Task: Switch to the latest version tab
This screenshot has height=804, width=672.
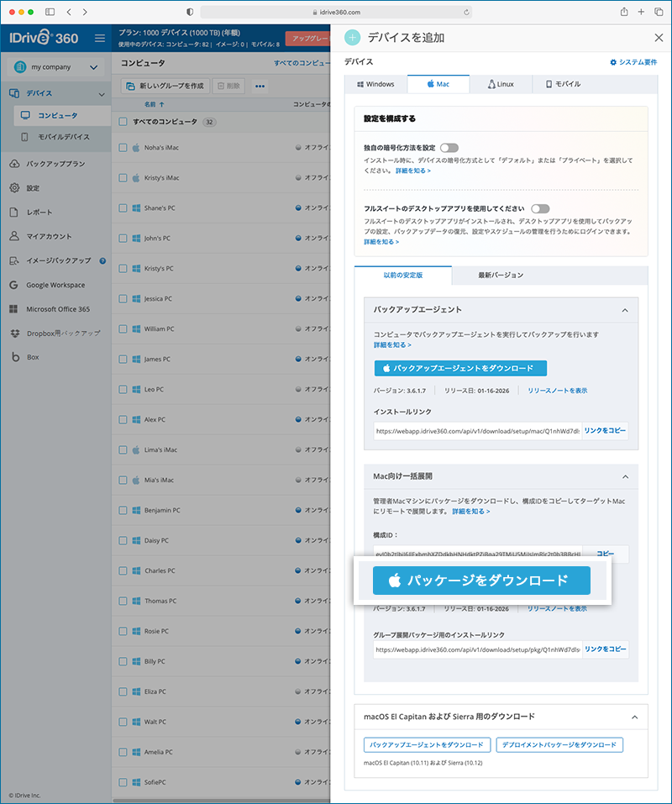Action: 501,275
